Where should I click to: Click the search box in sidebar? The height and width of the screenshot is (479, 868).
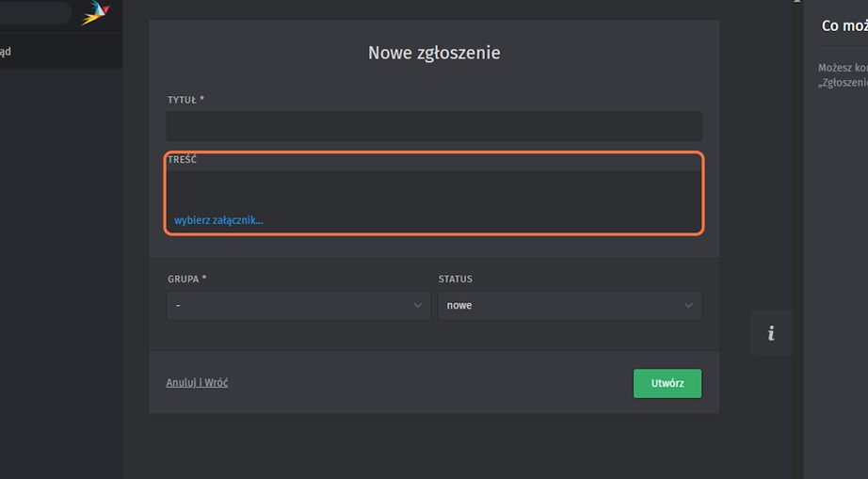(x=33, y=12)
